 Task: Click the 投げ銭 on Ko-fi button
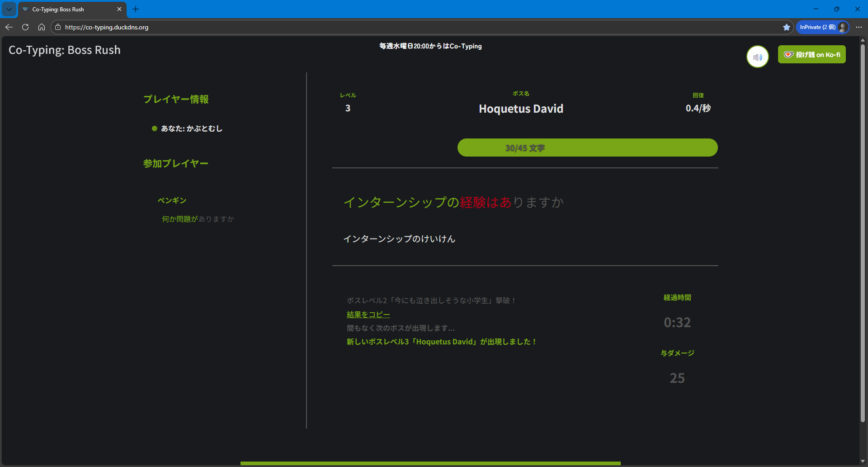(811, 55)
